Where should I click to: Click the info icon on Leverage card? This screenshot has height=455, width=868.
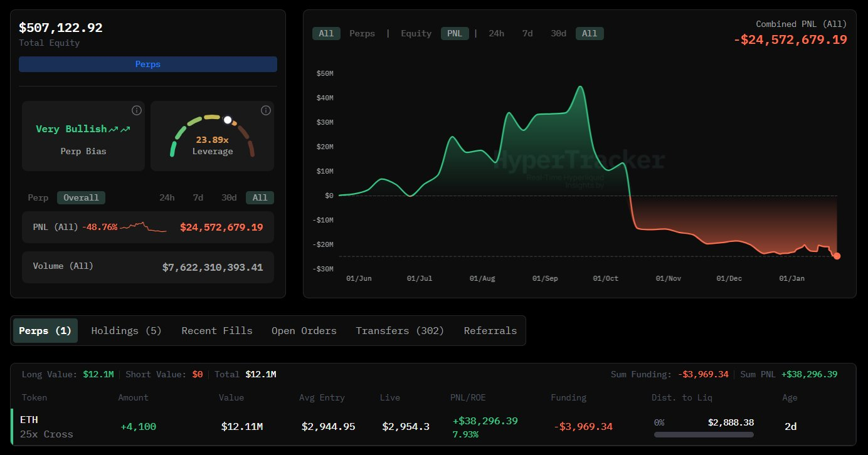pyautogui.click(x=266, y=110)
